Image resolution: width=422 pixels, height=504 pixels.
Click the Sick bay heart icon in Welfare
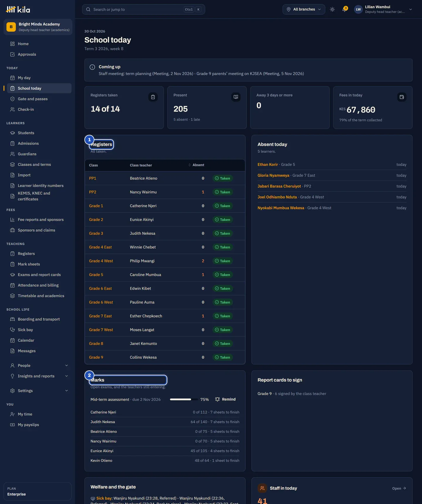93,498
